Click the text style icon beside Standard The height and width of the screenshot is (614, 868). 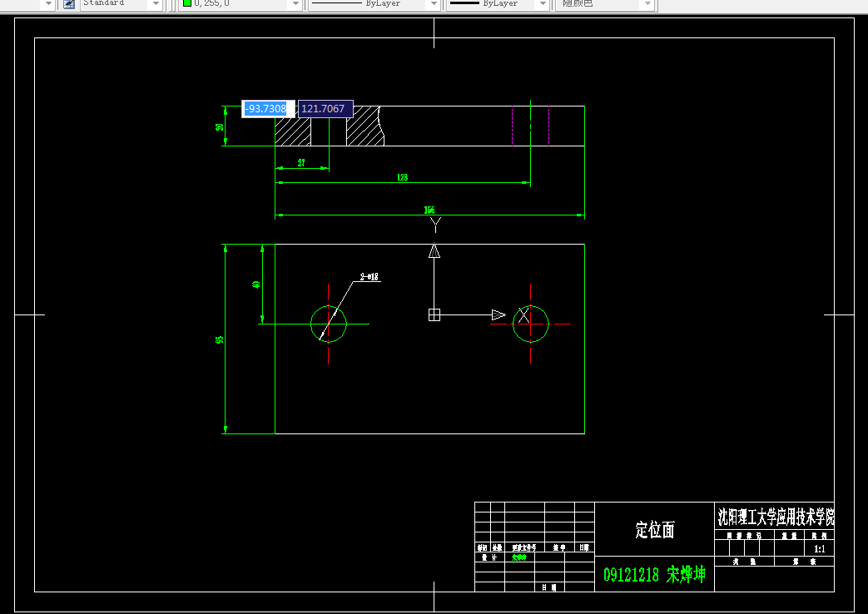(x=68, y=4)
